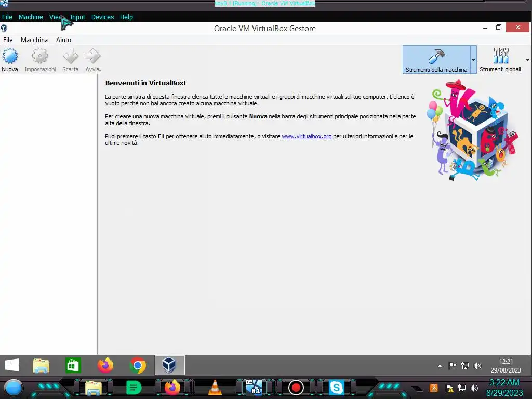Click the Avvia start arrow icon

tap(92, 56)
